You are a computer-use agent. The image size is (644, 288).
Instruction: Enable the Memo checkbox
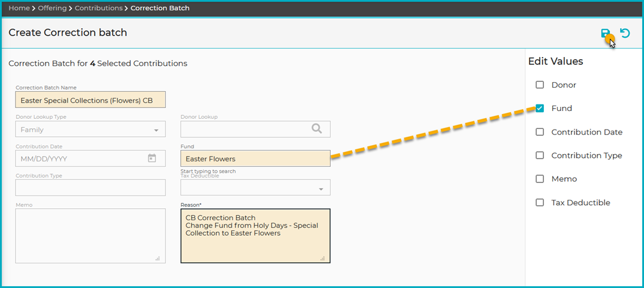point(540,179)
